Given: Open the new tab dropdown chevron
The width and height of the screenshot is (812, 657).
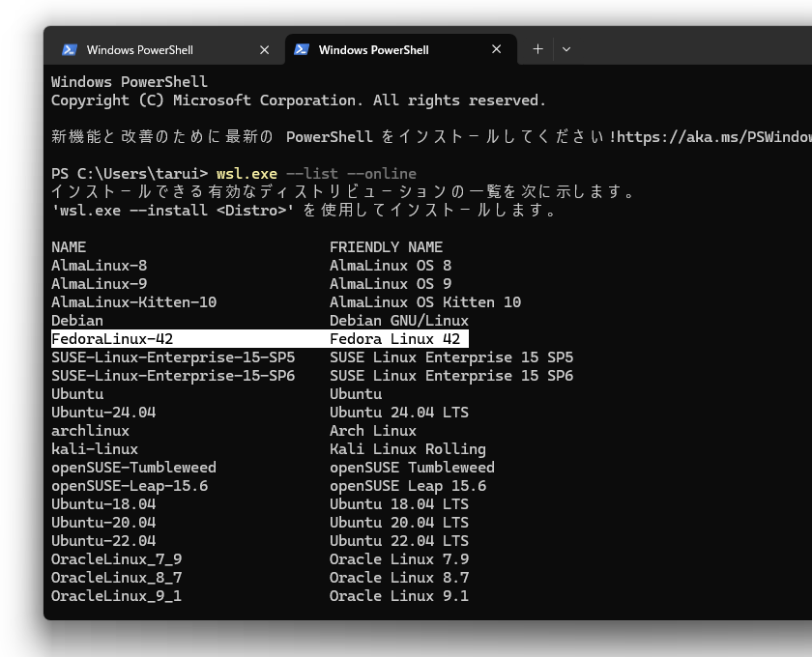Looking at the screenshot, I should tap(566, 49).
